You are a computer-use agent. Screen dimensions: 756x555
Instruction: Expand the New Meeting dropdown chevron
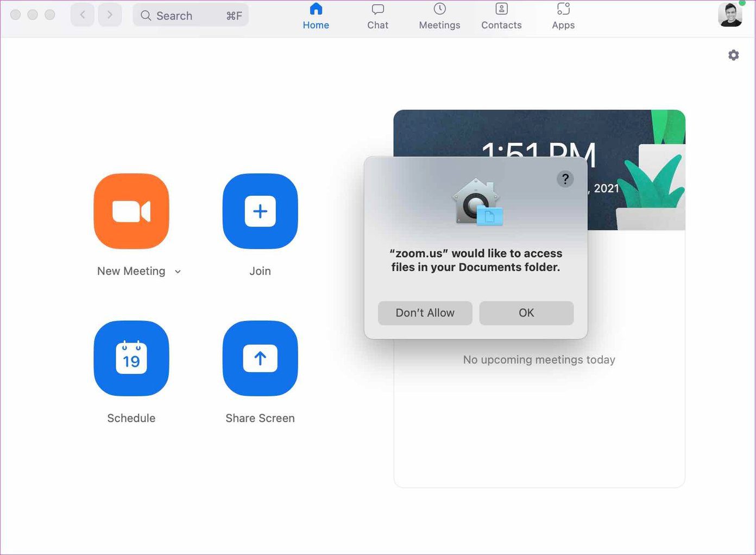178,271
